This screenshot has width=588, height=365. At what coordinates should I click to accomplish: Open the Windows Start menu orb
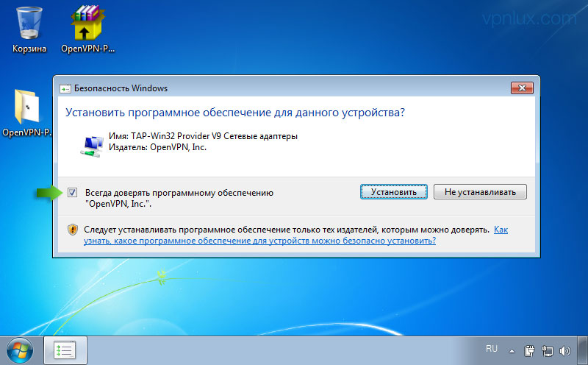[20, 351]
